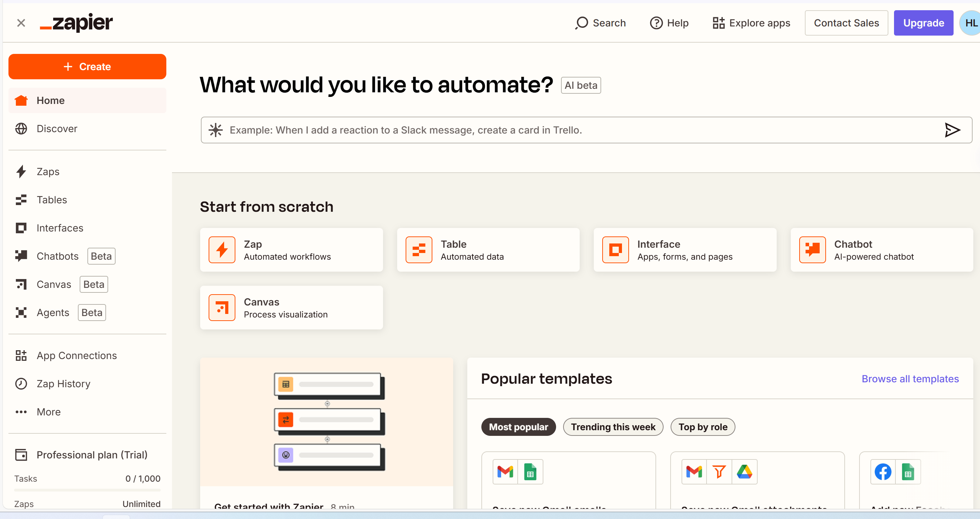Select the 'Top by role' filter pill
This screenshot has width=980, height=519.
point(702,427)
